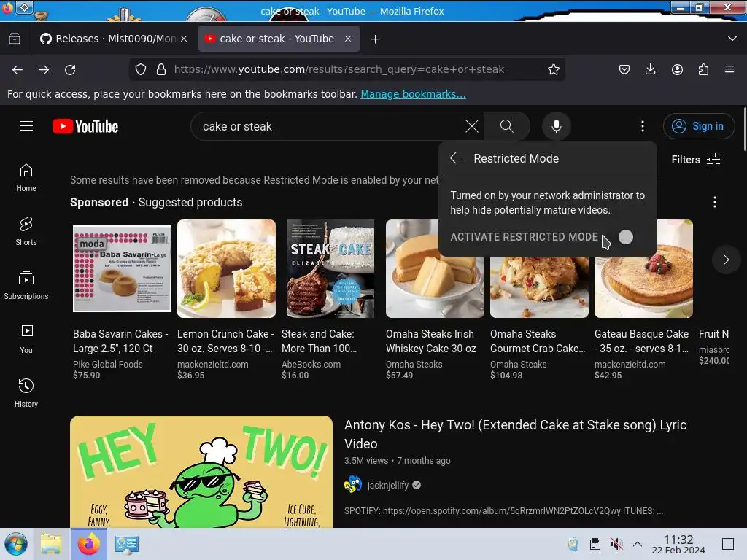Click the Lemon Crunch Cake image
747x560 pixels.
coord(226,268)
